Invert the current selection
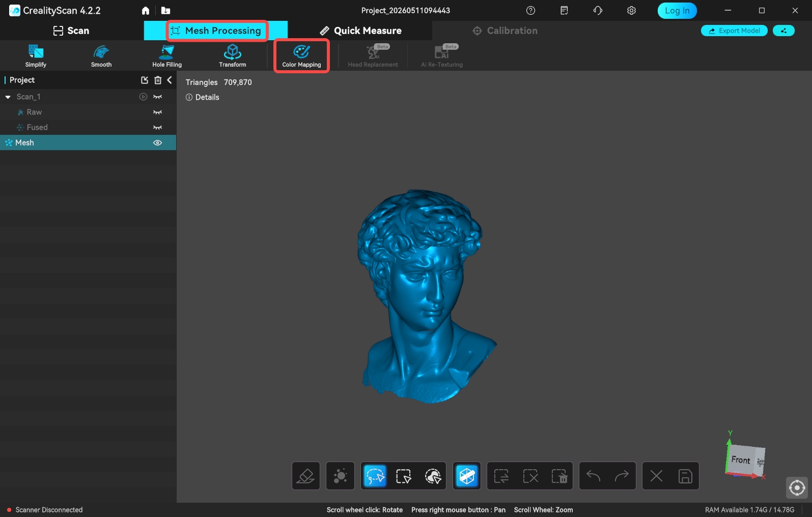812x517 pixels. (501, 476)
